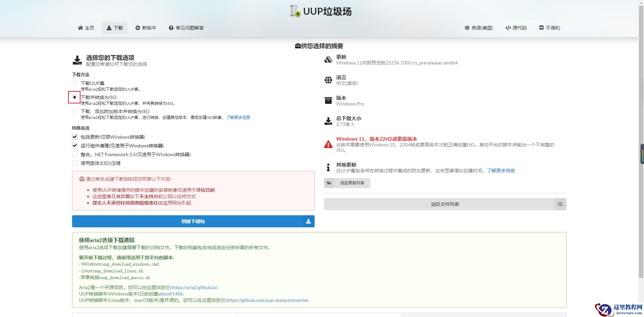Check the 使用固体(ESD)压缩 checkbox
This screenshot has width=644, height=317.
coord(75,163)
